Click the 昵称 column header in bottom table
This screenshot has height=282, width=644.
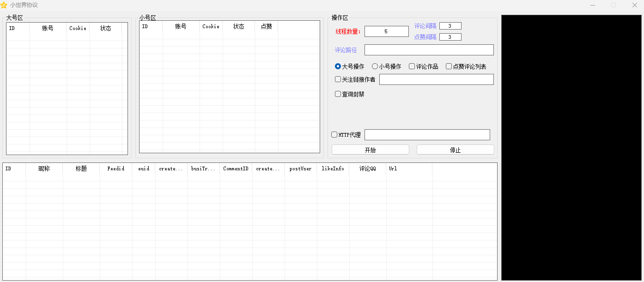44,169
